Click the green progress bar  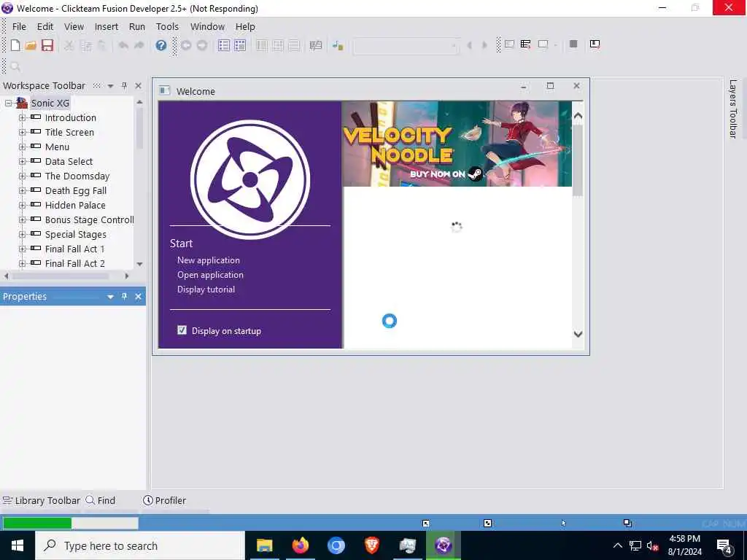pos(37,523)
